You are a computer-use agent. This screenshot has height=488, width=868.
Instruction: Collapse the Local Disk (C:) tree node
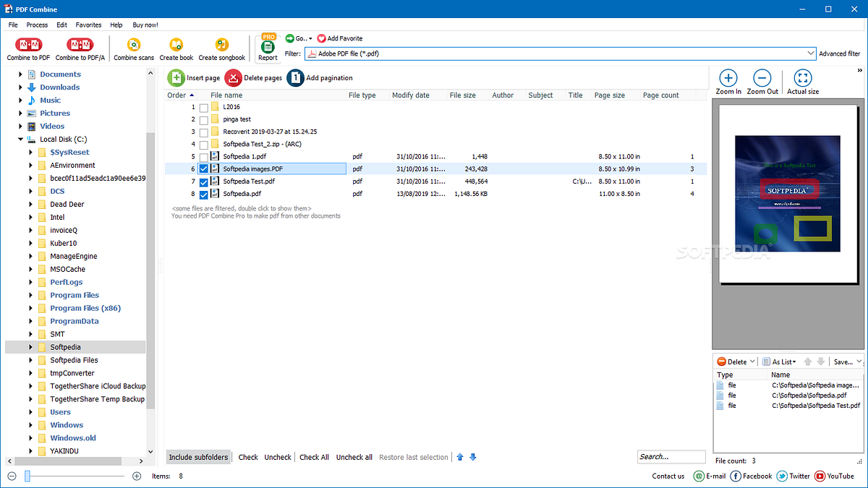20,139
